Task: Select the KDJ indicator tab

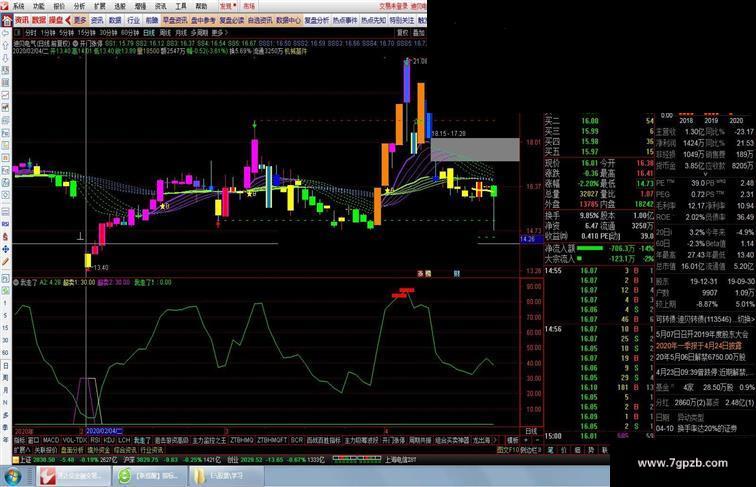Action: coord(109,440)
